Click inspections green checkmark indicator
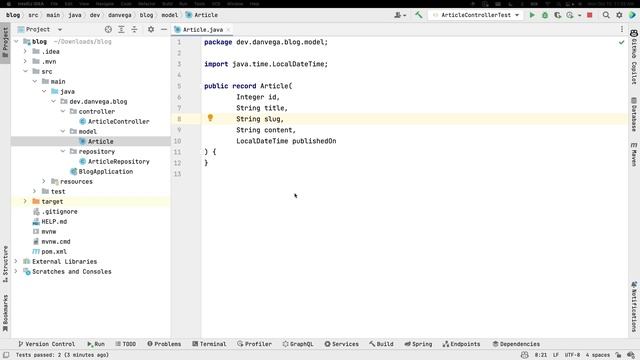The height and width of the screenshot is (360, 640). [x=621, y=42]
